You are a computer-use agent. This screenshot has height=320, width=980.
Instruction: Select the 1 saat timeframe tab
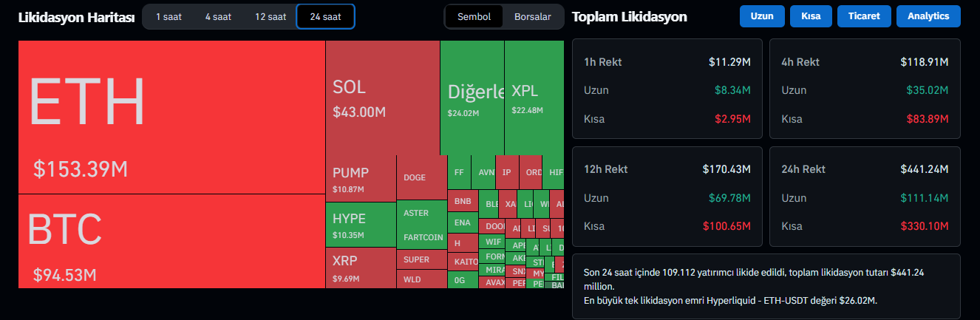point(169,16)
